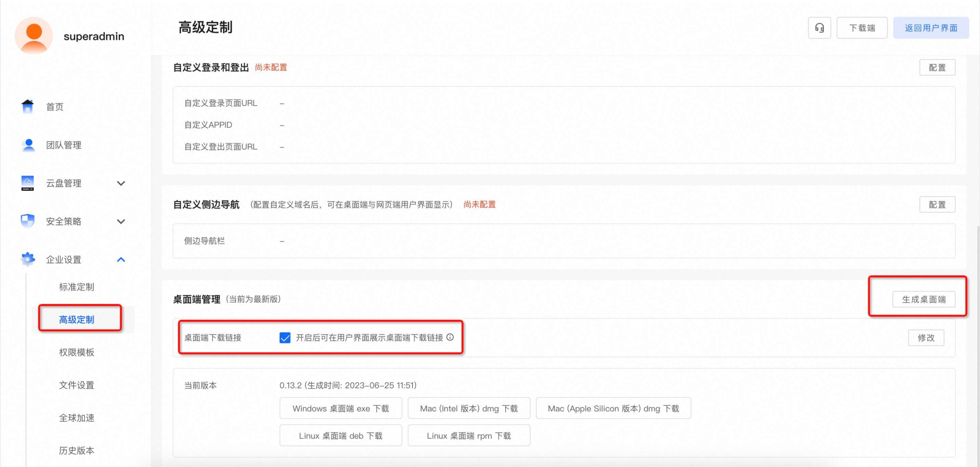Click the info icon beside 桌面端下载链接 description
The height and width of the screenshot is (467, 980).
[x=450, y=337]
